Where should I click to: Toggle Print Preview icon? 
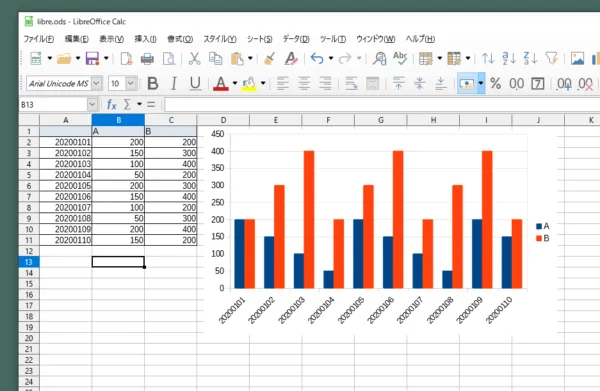[169, 59]
